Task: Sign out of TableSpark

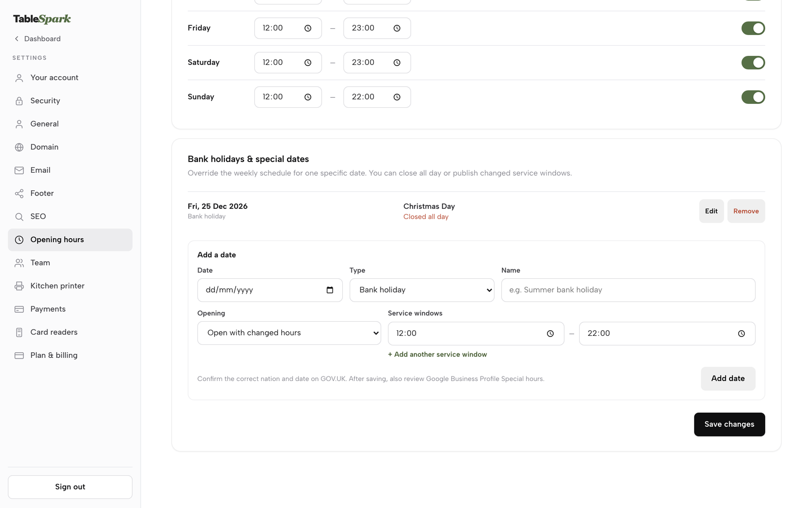Action: 70,487
